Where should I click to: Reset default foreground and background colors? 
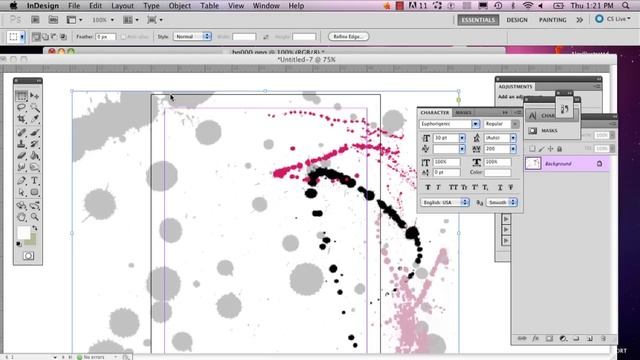(x=19, y=244)
